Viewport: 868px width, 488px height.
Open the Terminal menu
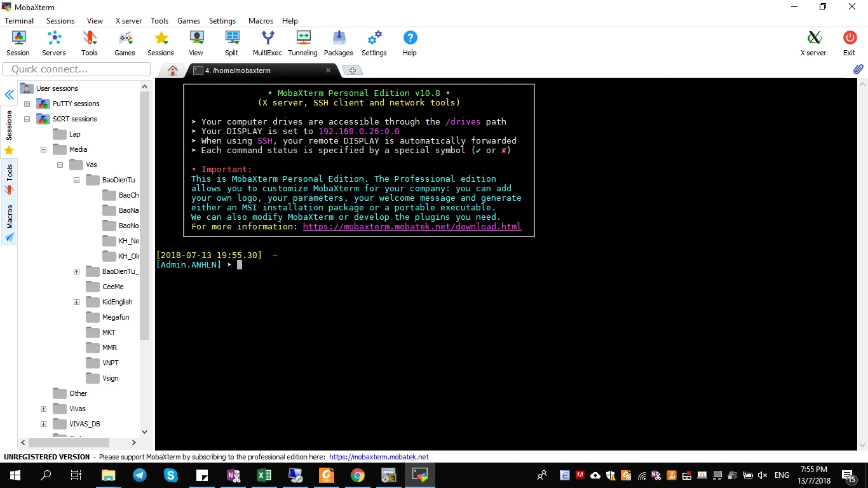(x=19, y=21)
